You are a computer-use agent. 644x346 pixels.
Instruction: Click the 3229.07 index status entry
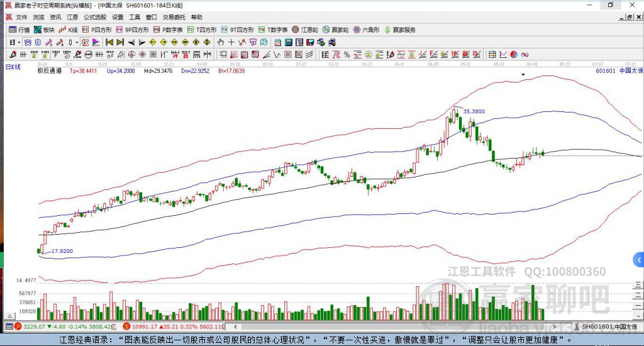coord(35,326)
